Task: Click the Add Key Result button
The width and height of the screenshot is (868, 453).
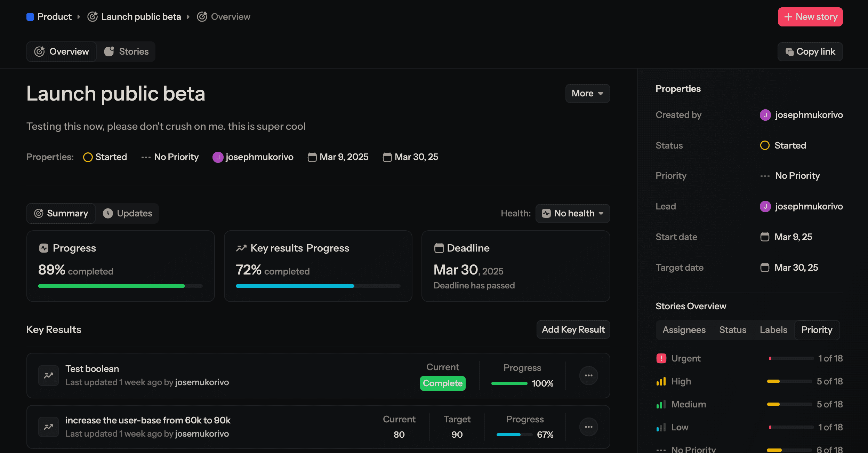Action: (x=573, y=329)
